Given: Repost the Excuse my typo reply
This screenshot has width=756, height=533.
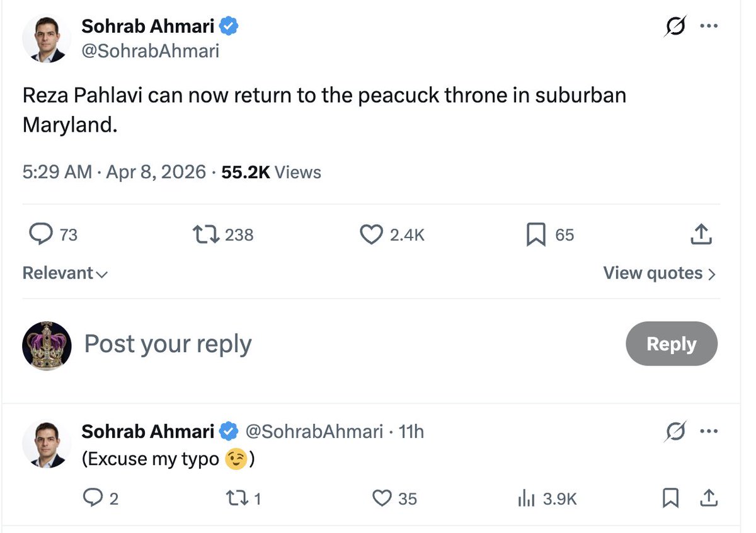Looking at the screenshot, I should tap(238, 499).
